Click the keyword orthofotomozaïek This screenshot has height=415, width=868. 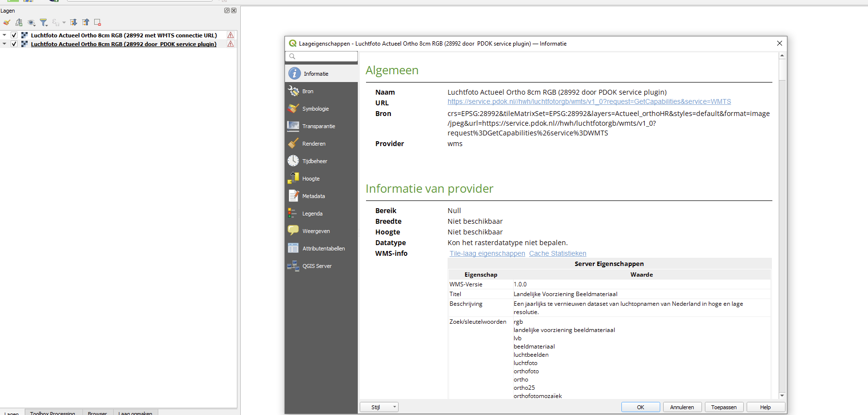click(x=538, y=396)
